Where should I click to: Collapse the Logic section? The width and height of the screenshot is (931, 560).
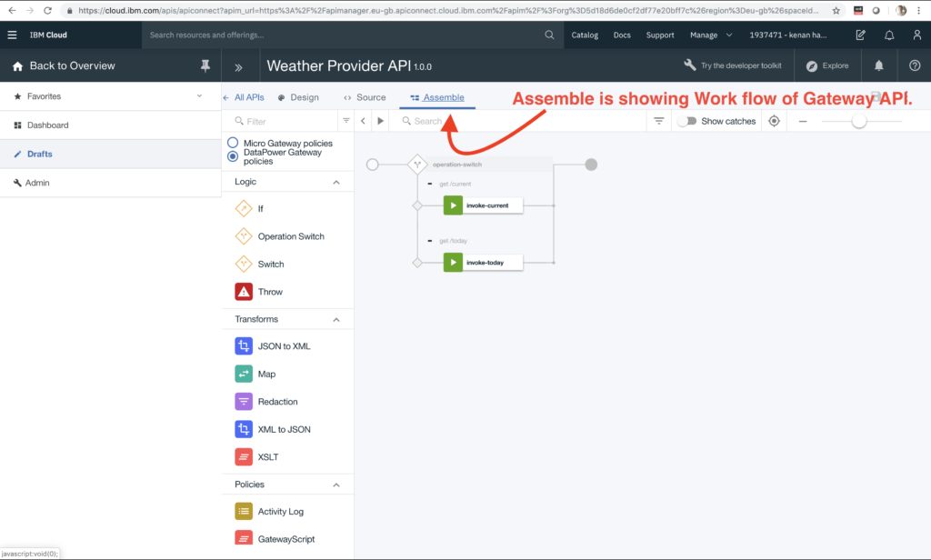[336, 183]
